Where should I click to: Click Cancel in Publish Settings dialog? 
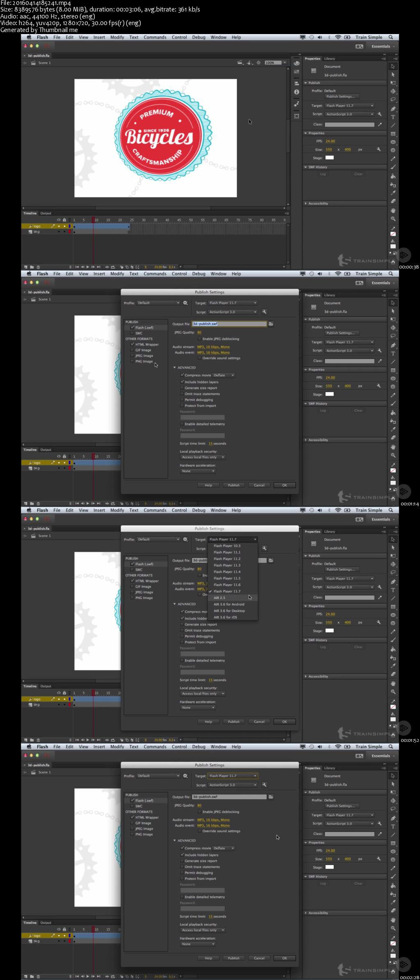pyautogui.click(x=259, y=485)
